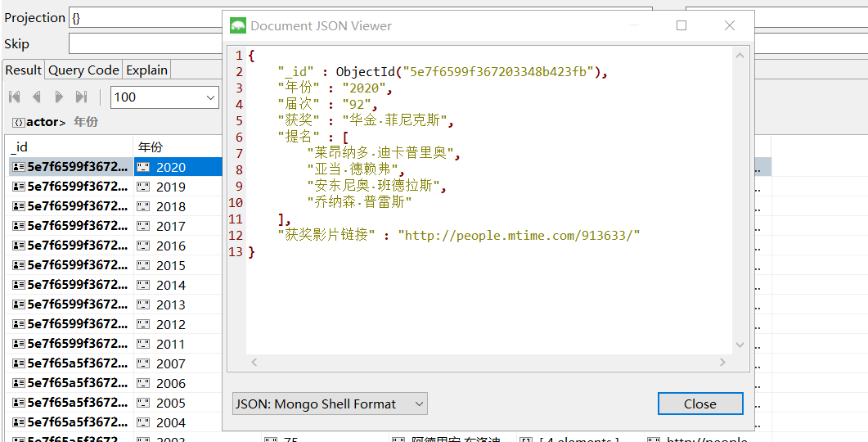Viewport: 868px width, 442px height.
Task: Click the Document JSON Viewer app icon
Action: point(239,25)
